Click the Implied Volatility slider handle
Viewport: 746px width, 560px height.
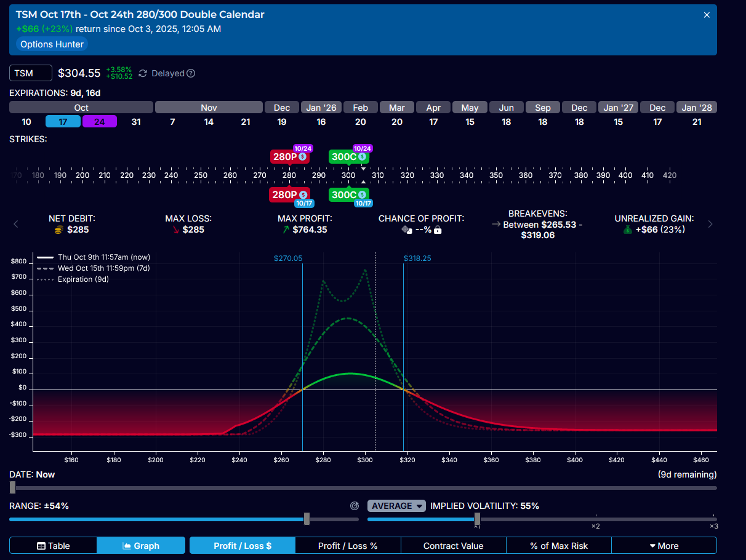click(477, 519)
